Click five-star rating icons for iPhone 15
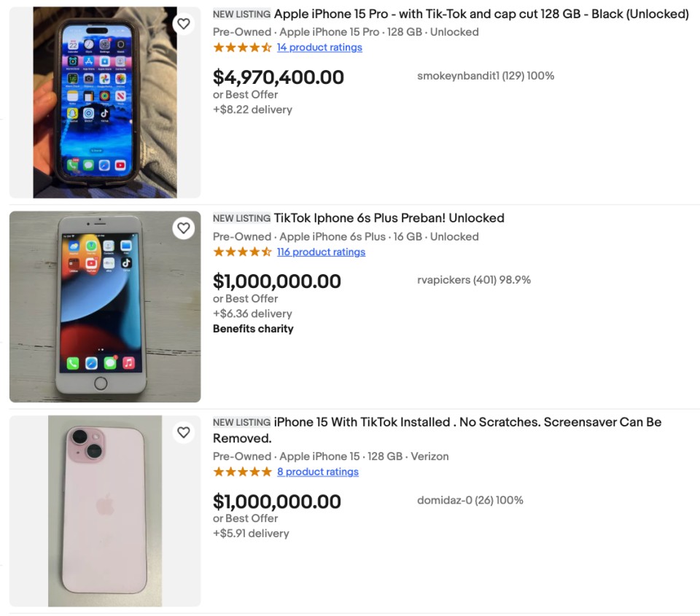The image size is (700, 616). (242, 472)
